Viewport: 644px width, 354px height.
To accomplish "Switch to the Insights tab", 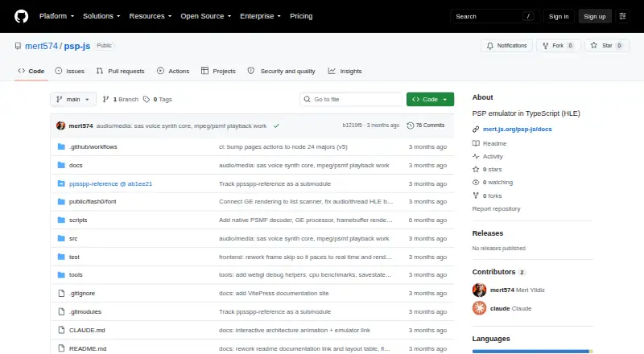I will [x=345, y=71].
